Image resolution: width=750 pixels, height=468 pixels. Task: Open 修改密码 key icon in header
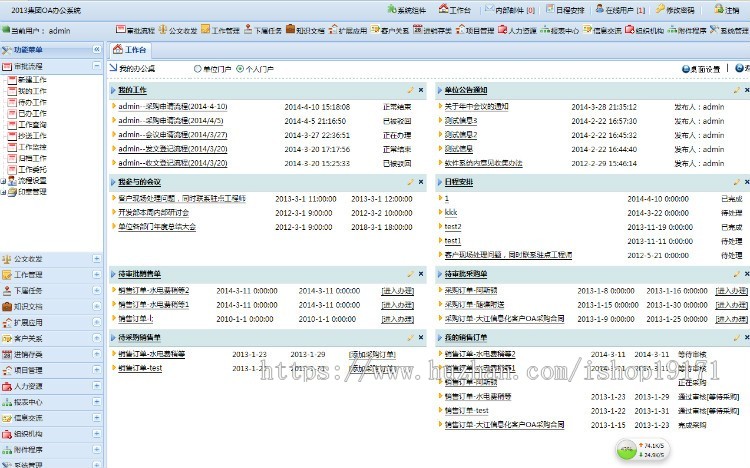675,10
